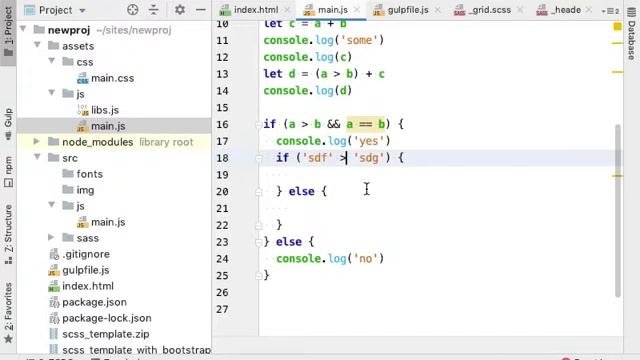This screenshot has height=360, width=640.
Task: Collapse the js folder under src
Action: (x=52, y=205)
